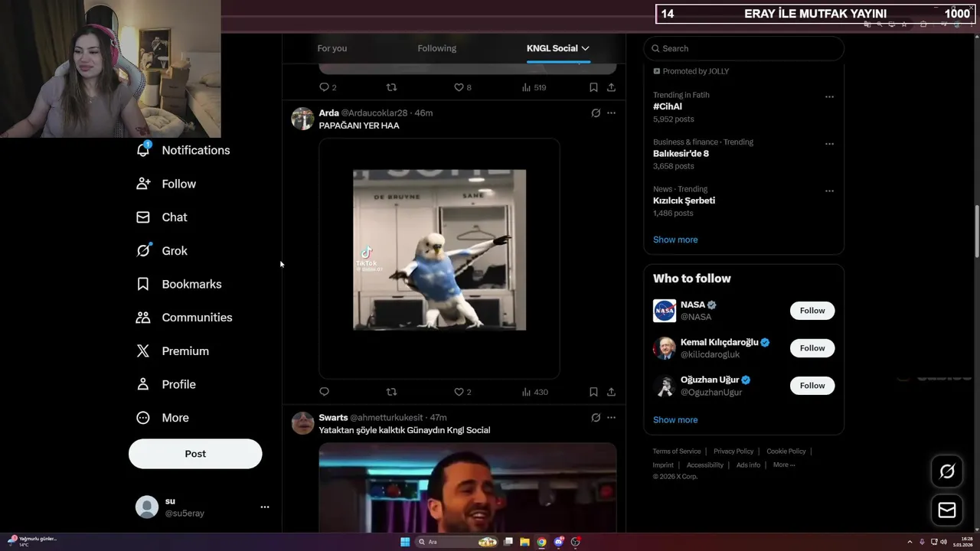Switch to the For you tab
Image resolution: width=980 pixels, height=551 pixels.
pos(332,48)
